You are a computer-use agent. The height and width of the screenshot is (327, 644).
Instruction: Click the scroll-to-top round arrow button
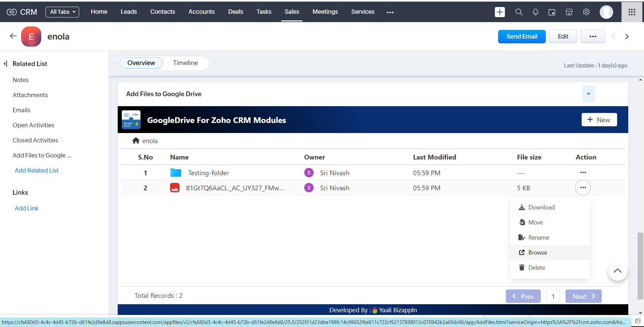click(617, 271)
